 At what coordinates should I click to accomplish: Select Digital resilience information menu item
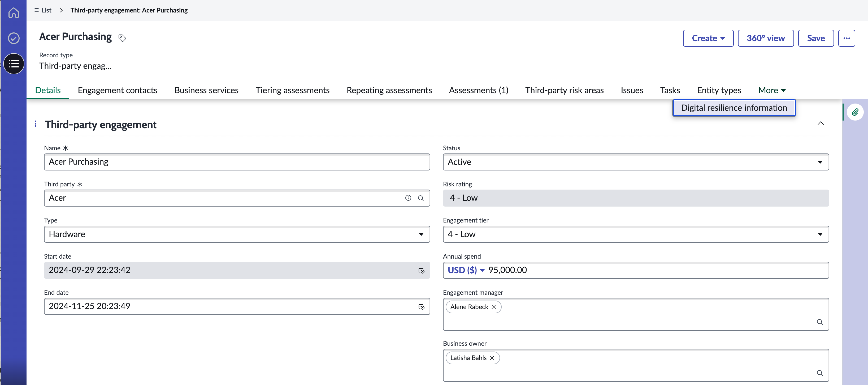click(734, 108)
